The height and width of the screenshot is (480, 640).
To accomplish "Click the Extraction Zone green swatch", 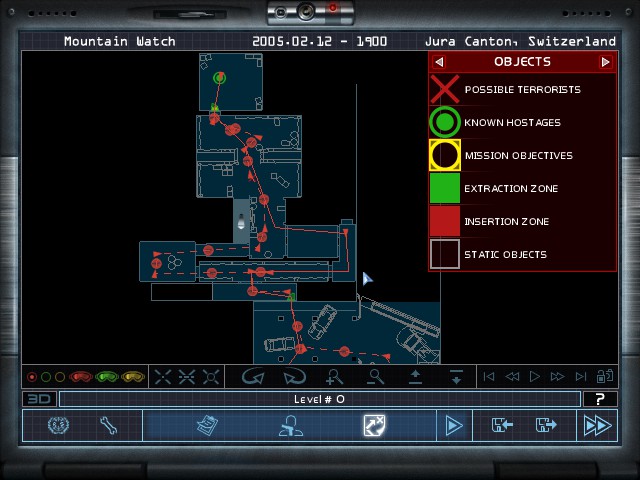I will 444,189.
